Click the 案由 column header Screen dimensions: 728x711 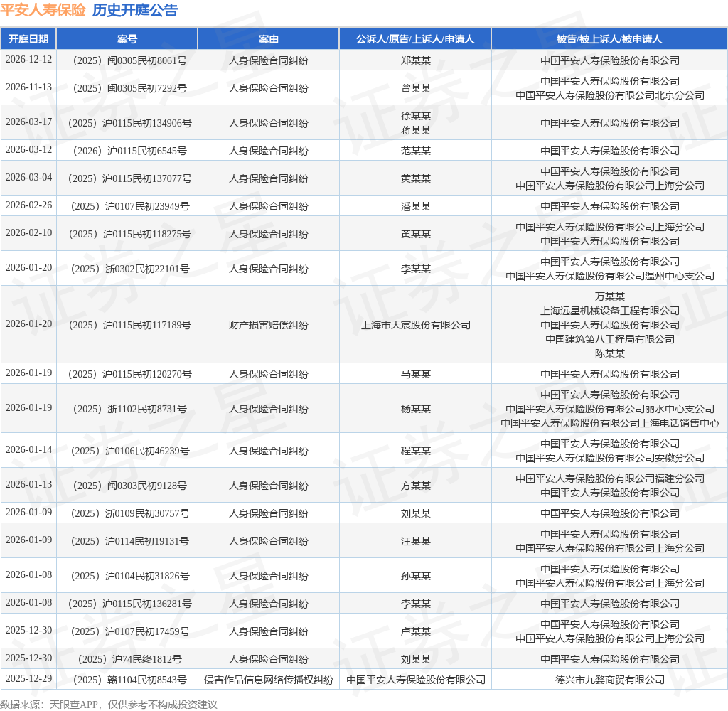[x=268, y=39]
